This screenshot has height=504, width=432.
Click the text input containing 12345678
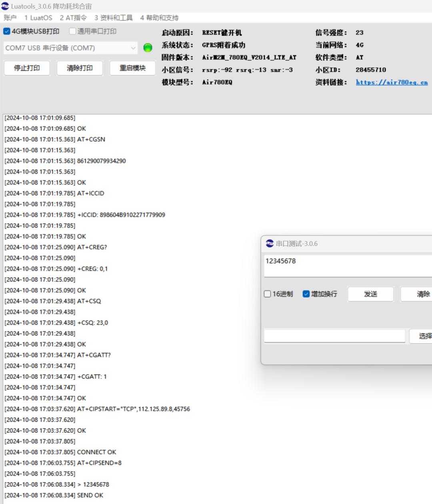coord(348,266)
